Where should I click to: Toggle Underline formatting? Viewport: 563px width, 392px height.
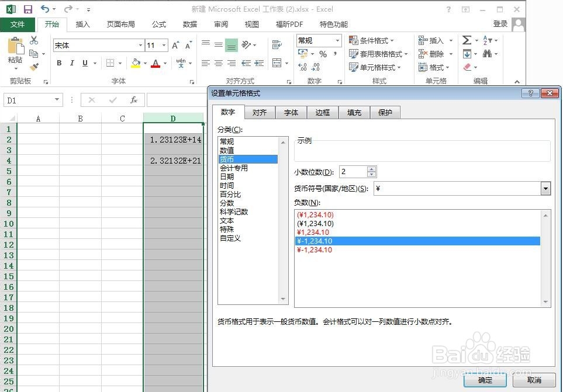[x=85, y=63]
